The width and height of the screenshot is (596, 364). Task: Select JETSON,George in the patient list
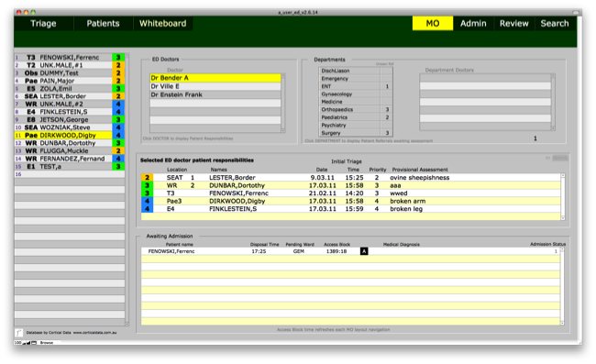(x=70, y=120)
